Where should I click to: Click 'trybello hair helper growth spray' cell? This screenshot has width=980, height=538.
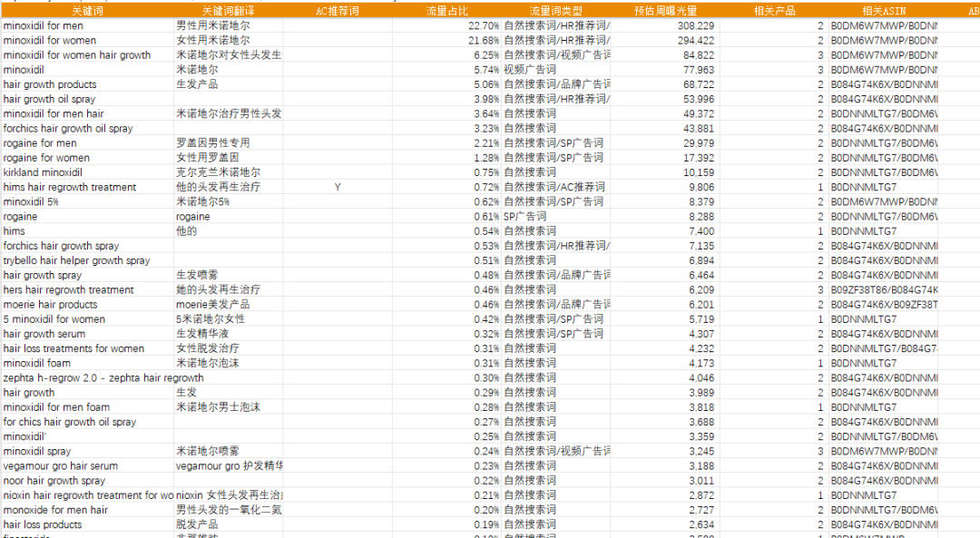point(87,260)
